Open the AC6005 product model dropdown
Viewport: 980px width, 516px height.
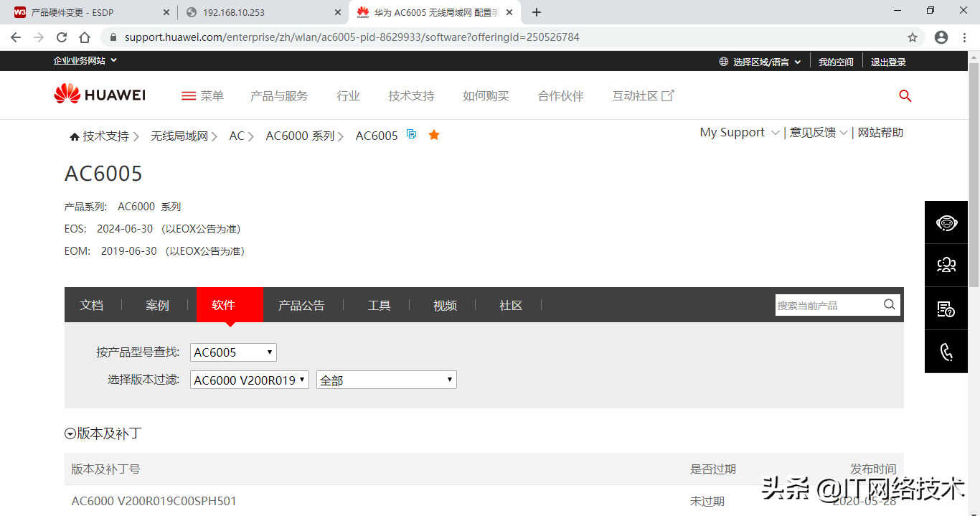coord(233,352)
